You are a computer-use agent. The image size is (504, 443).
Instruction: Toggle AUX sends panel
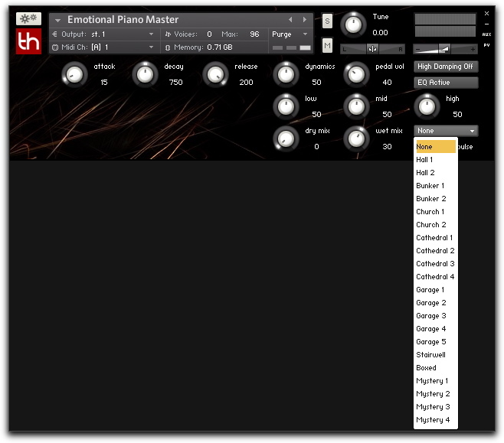click(486, 34)
